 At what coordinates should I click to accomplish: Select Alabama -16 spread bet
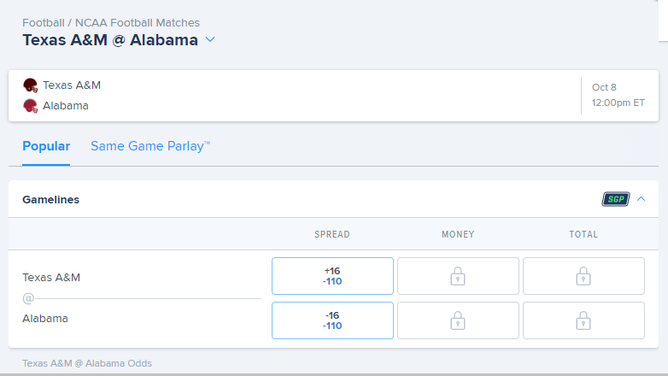tap(332, 320)
